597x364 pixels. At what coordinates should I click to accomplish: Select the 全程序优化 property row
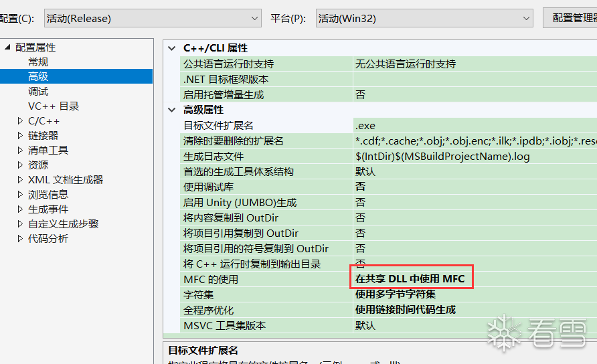click(266, 310)
